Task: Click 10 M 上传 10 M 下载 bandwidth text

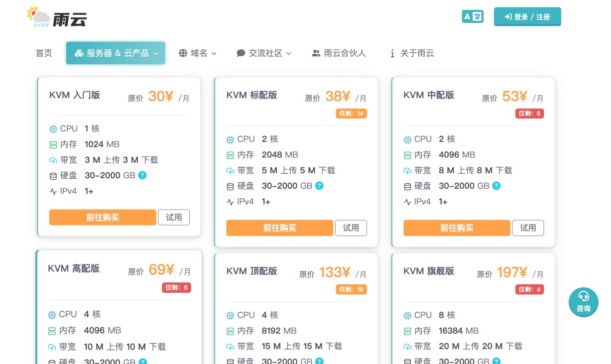Action: point(125,347)
